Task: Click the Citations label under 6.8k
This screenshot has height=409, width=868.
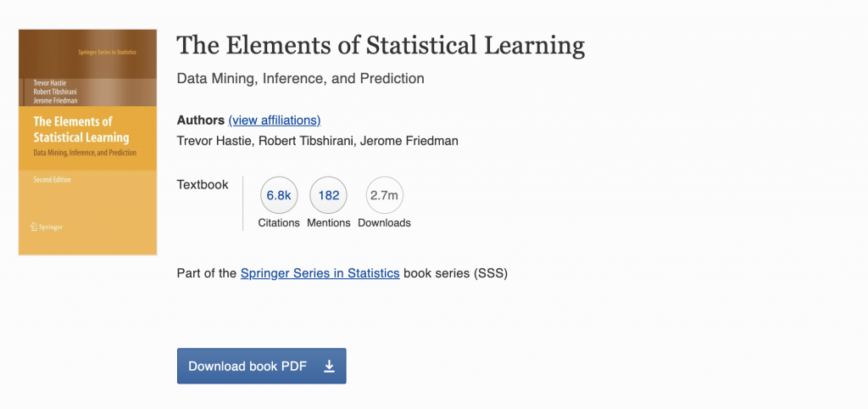Action: (x=279, y=223)
